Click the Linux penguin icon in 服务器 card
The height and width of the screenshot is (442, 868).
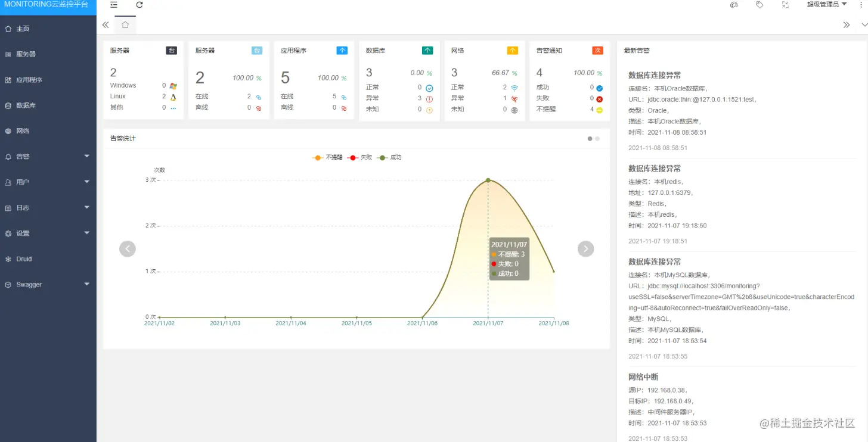[x=173, y=97]
